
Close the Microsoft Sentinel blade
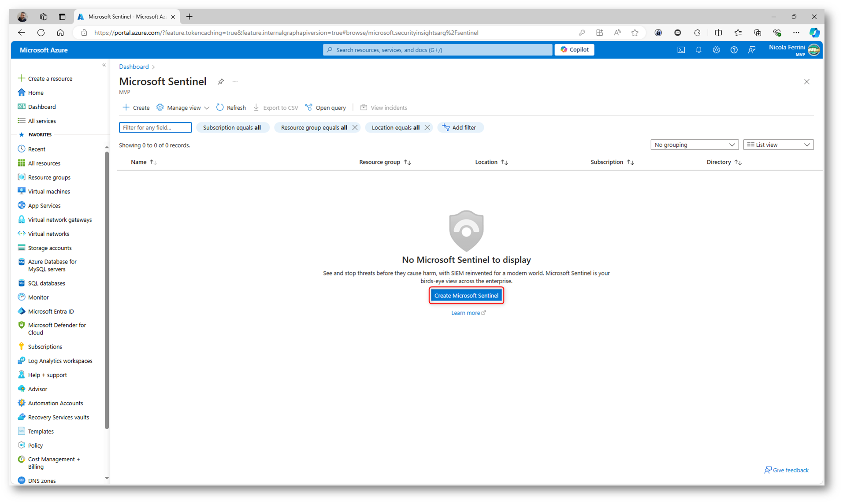806,82
